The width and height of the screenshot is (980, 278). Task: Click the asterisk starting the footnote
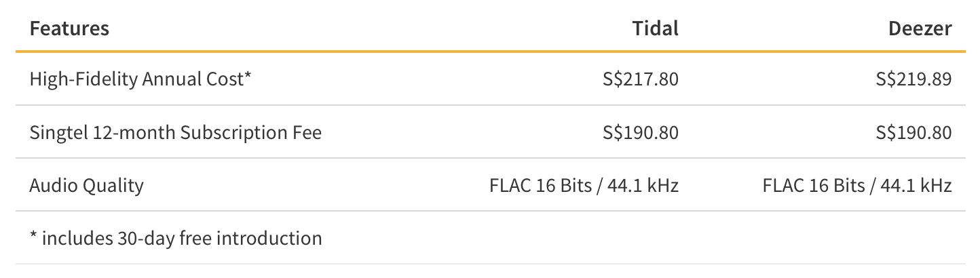coord(33,237)
